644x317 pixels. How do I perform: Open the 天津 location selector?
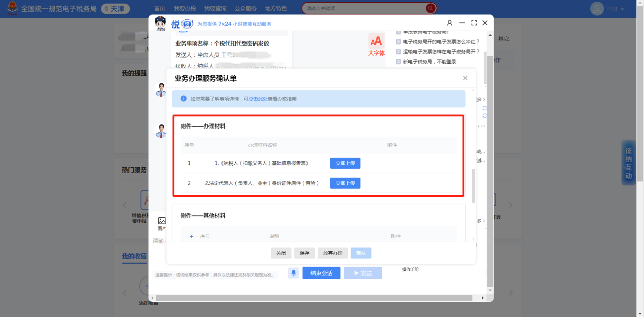[x=115, y=9]
